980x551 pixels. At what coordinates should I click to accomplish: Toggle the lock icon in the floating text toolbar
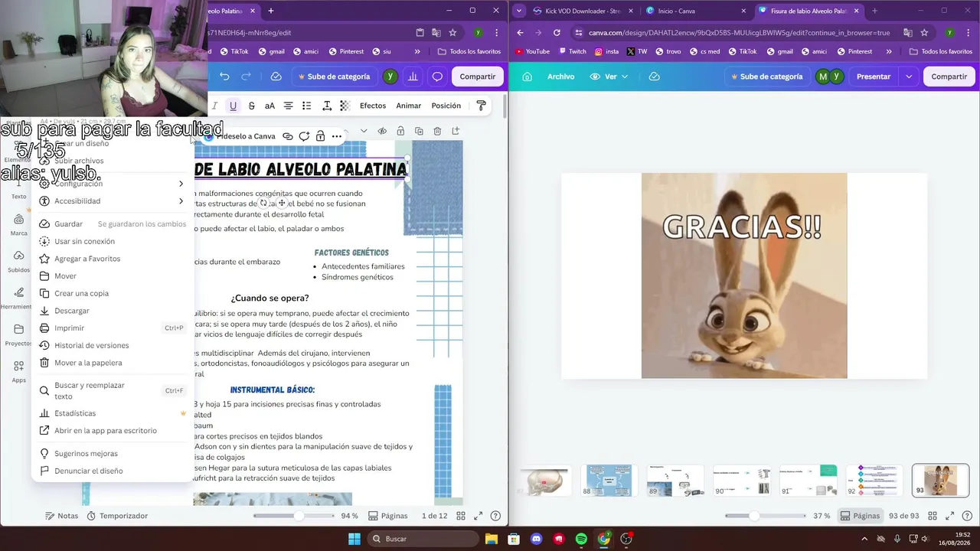click(320, 136)
